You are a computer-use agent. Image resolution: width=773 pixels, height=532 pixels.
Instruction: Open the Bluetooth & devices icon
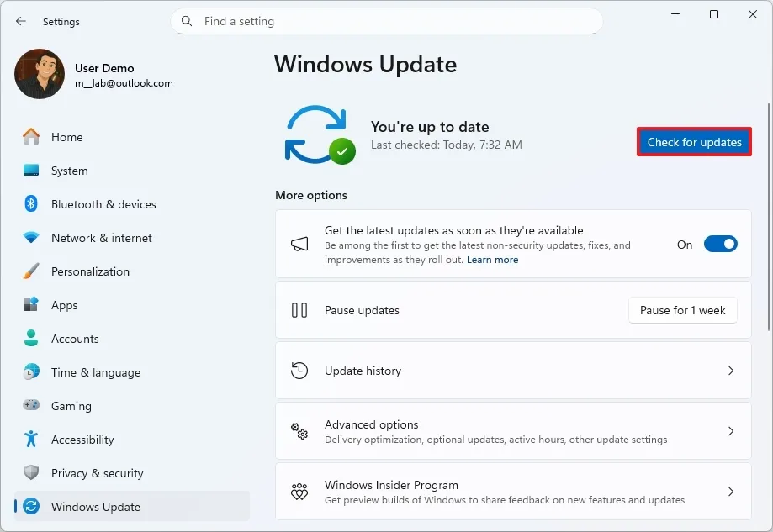(x=31, y=204)
